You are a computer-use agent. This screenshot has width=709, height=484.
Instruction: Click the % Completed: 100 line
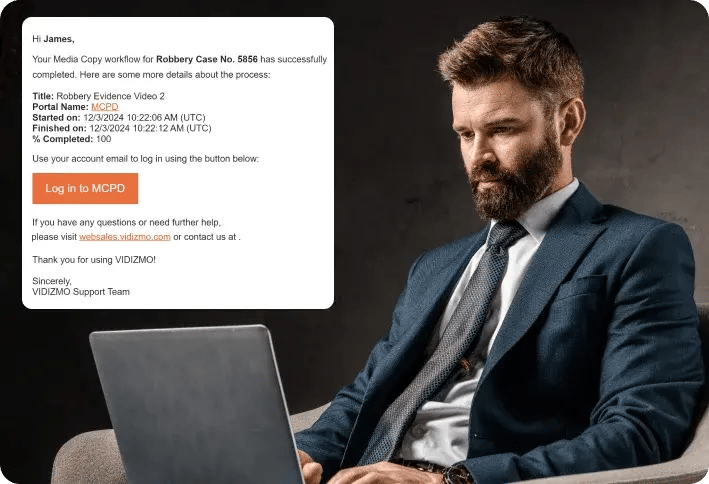(x=71, y=139)
